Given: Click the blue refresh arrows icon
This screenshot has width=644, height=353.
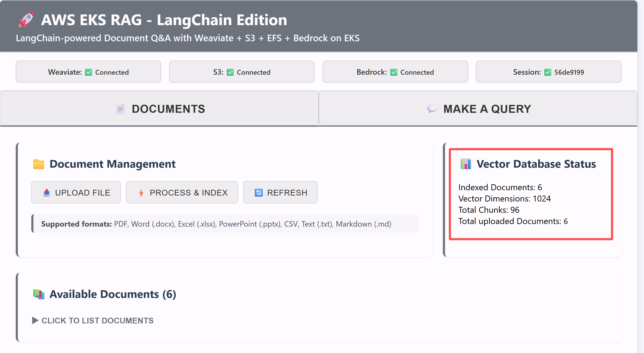Looking at the screenshot, I should (259, 193).
